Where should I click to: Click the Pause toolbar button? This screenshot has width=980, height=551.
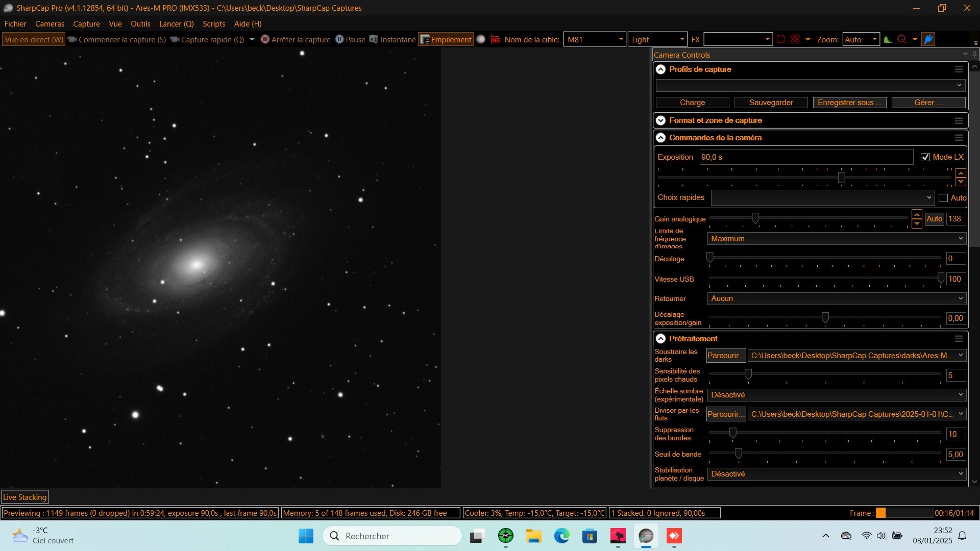coord(350,39)
